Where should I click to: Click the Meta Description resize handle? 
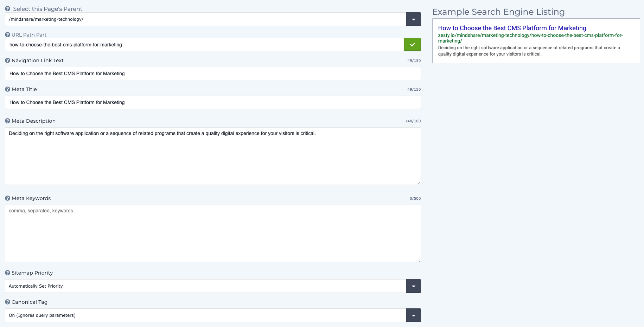pyautogui.click(x=419, y=183)
